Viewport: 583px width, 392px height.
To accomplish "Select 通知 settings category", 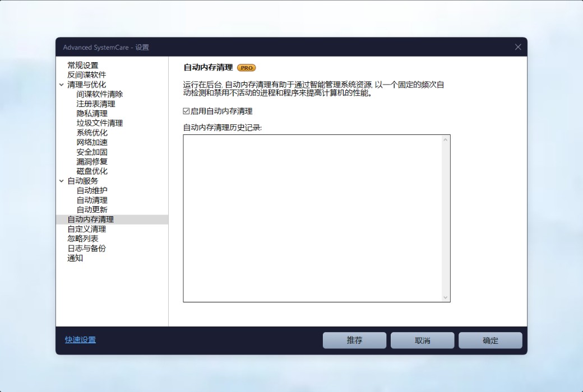I will [x=75, y=258].
